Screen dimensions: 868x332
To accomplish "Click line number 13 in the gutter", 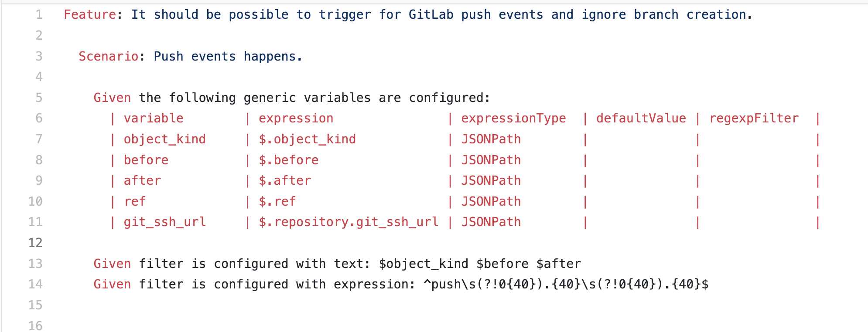I will (x=35, y=264).
